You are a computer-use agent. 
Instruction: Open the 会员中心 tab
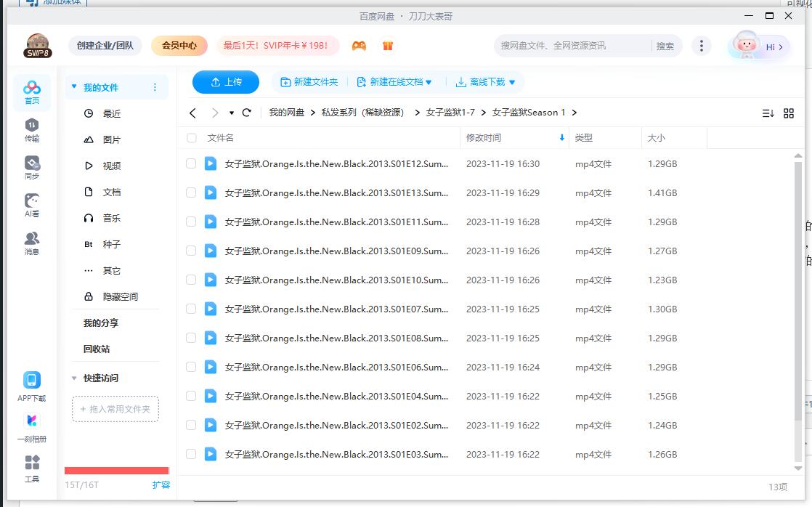(178, 45)
